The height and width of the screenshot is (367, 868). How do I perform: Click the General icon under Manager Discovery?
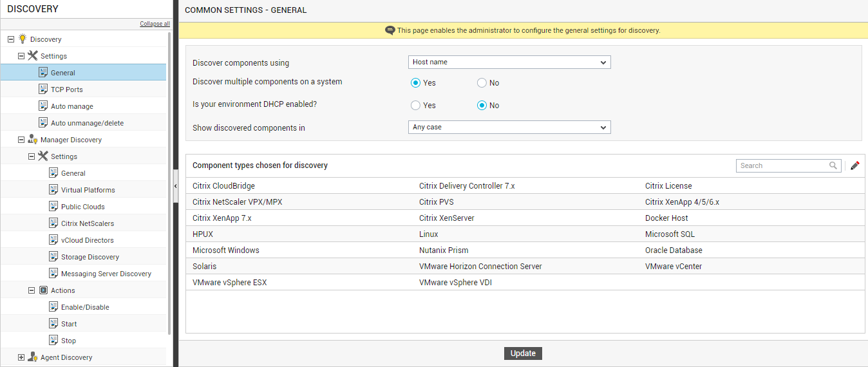pyautogui.click(x=53, y=173)
